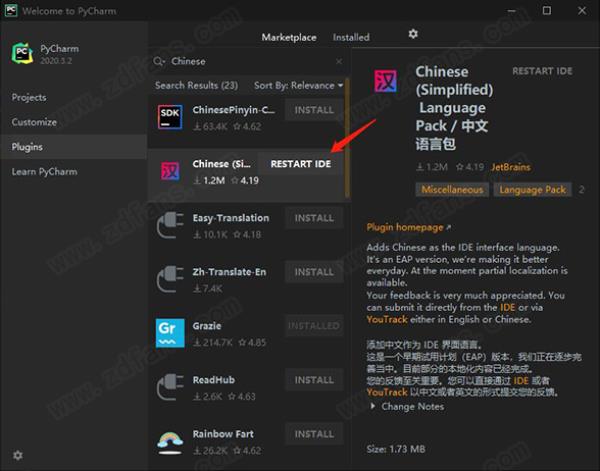Screen dimensions: 600x471
Task: Select the Easy-Translation plugin name
Action: (x=231, y=218)
